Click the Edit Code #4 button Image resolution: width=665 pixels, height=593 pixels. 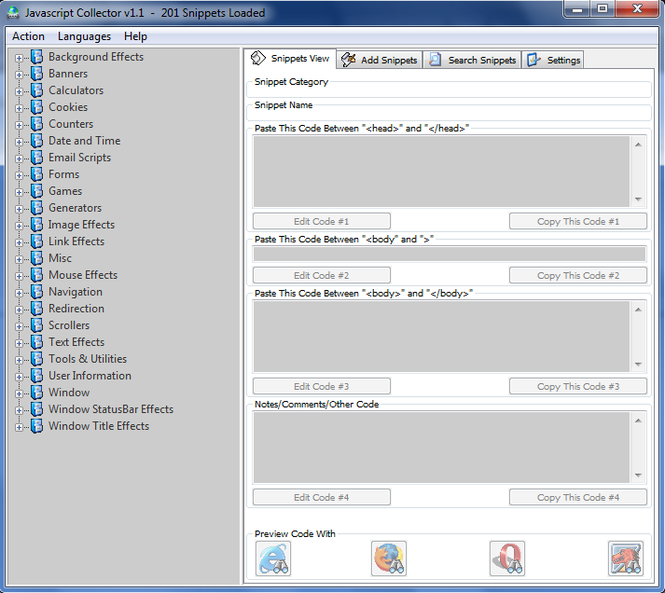coord(321,498)
